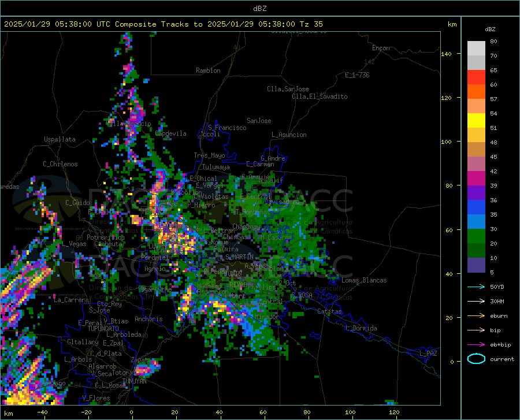Select the bright green swatch in dBZ legend
This screenshot has height=420, width=520.
pyautogui.click(x=476, y=236)
